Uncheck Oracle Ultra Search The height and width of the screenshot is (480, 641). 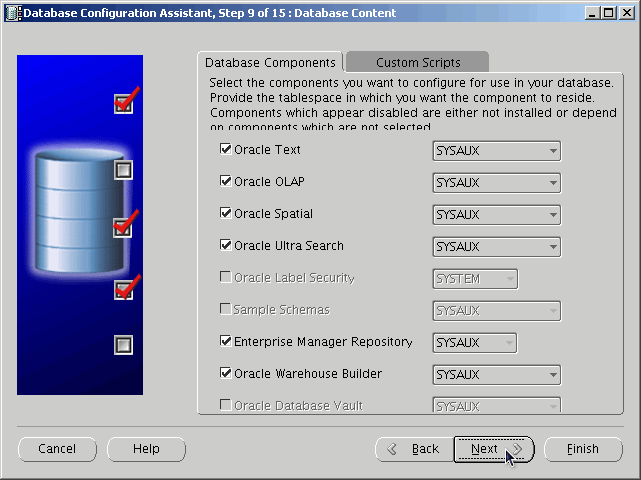(225, 246)
